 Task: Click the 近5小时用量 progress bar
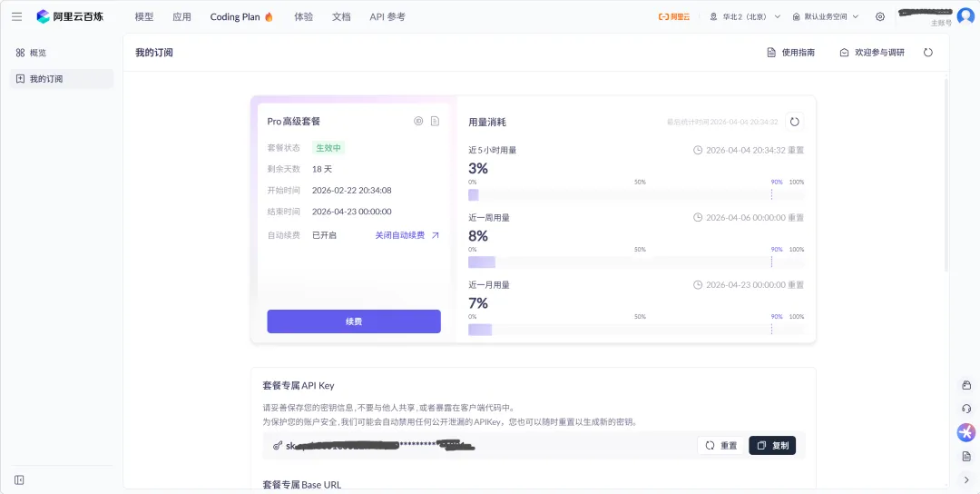636,194
